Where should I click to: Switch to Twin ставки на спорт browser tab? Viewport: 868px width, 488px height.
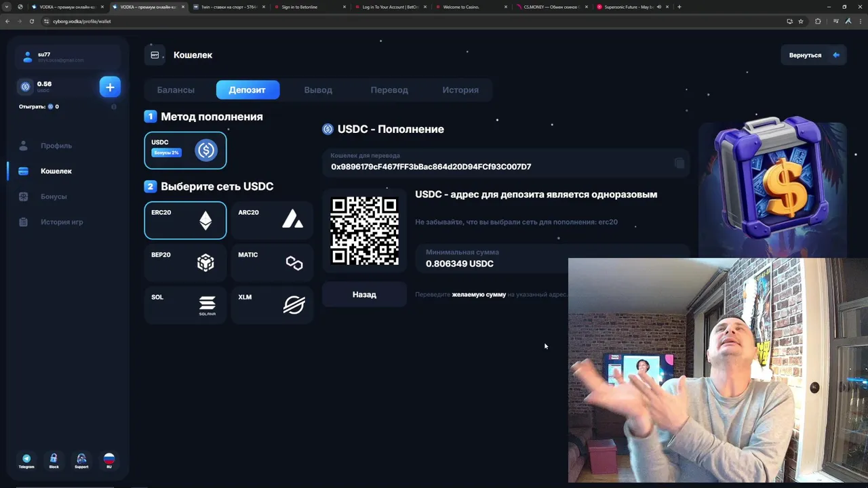pos(229,7)
